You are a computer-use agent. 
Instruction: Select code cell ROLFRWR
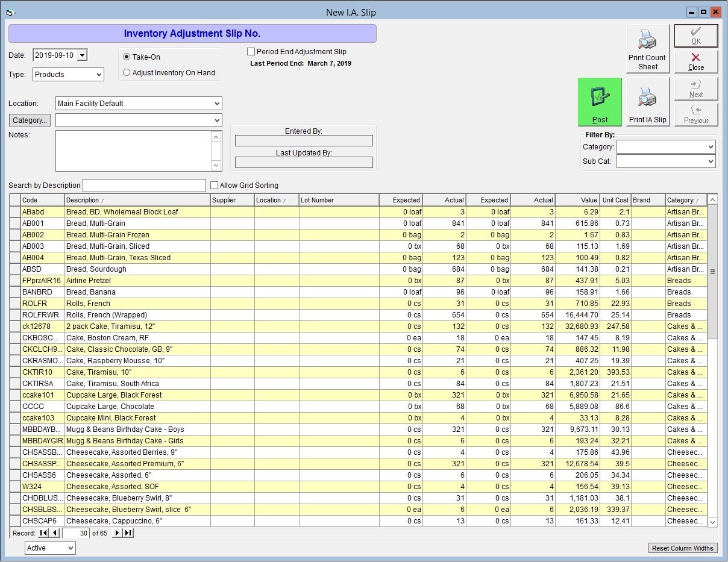click(42, 315)
